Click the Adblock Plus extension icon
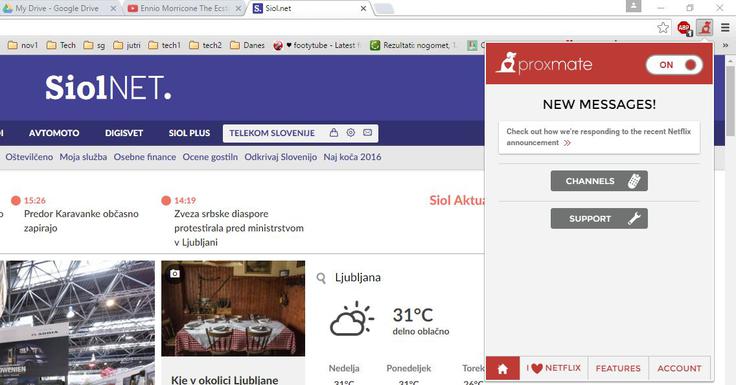The width and height of the screenshot is (736, 385). (x=684, y=28)
